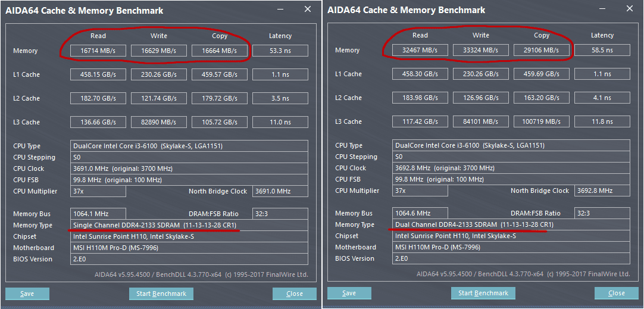Select Memory Latency 53.3 ns field
This screenshot has width=644, height=309.
[x=280, y=51]
